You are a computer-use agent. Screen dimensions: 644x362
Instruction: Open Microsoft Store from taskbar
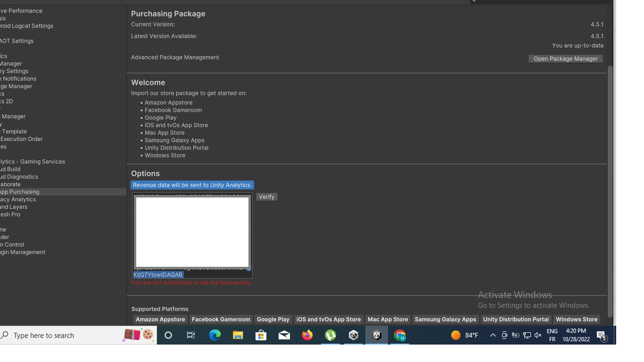point(261,335)
